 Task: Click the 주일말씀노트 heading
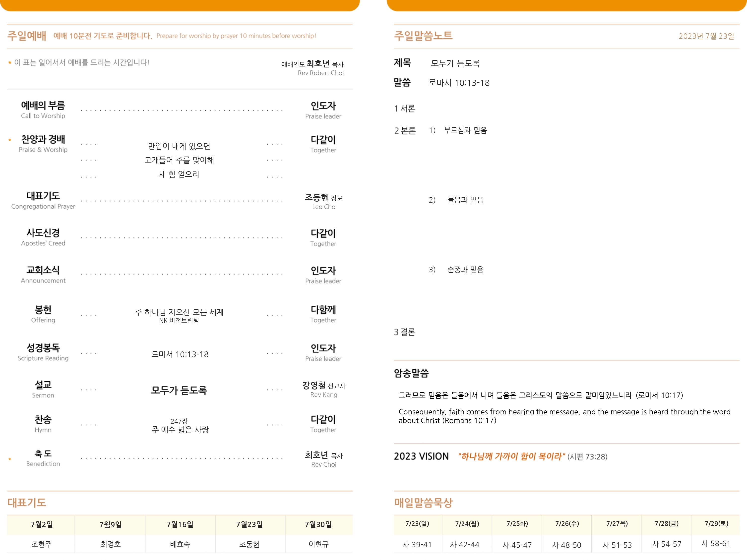[x=423, y=36]
